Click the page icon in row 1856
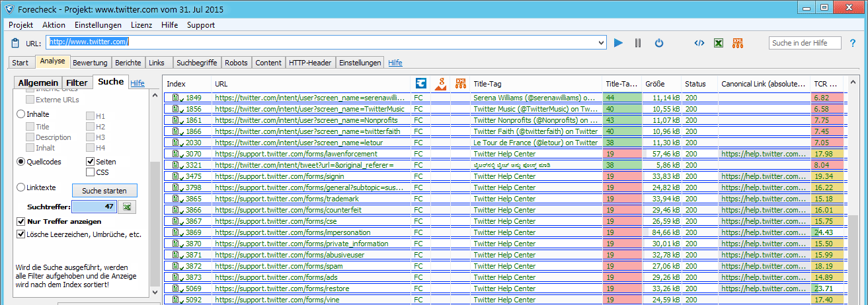Screen dimensions: 868x305 tap(176, 108)
